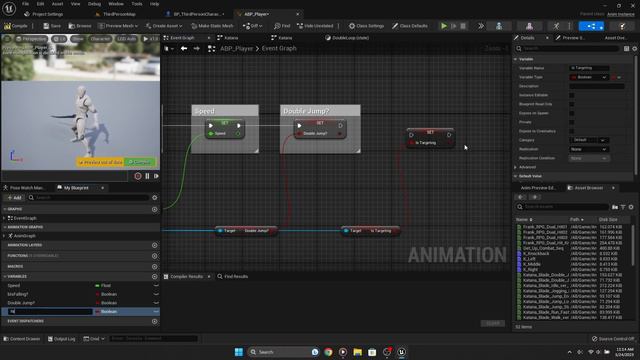Open the Create Asset dropdown
Viewport: 640px width, 360px height.
164,26
